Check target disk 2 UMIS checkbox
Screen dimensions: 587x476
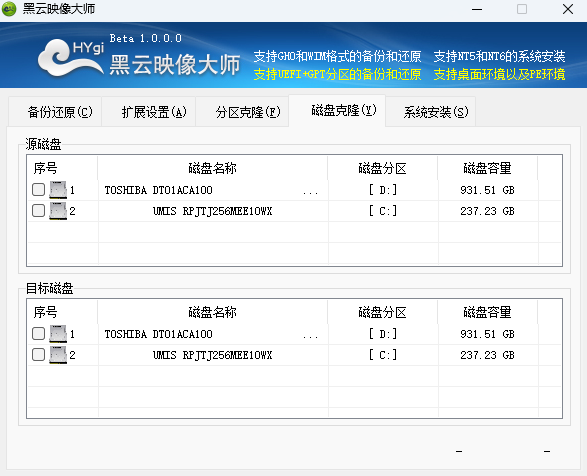(38, 355)
